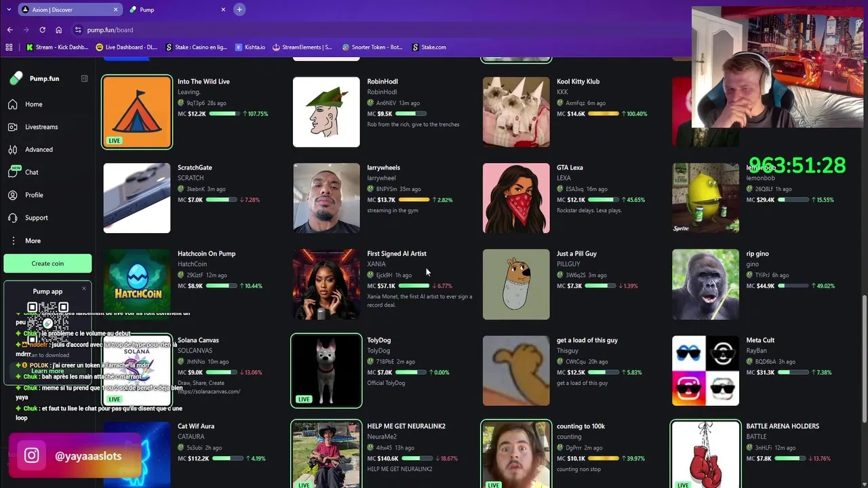This screenshot has height=488, width=868.
Task: Open ScratchGate coin thumbnail
Action: 137,198
